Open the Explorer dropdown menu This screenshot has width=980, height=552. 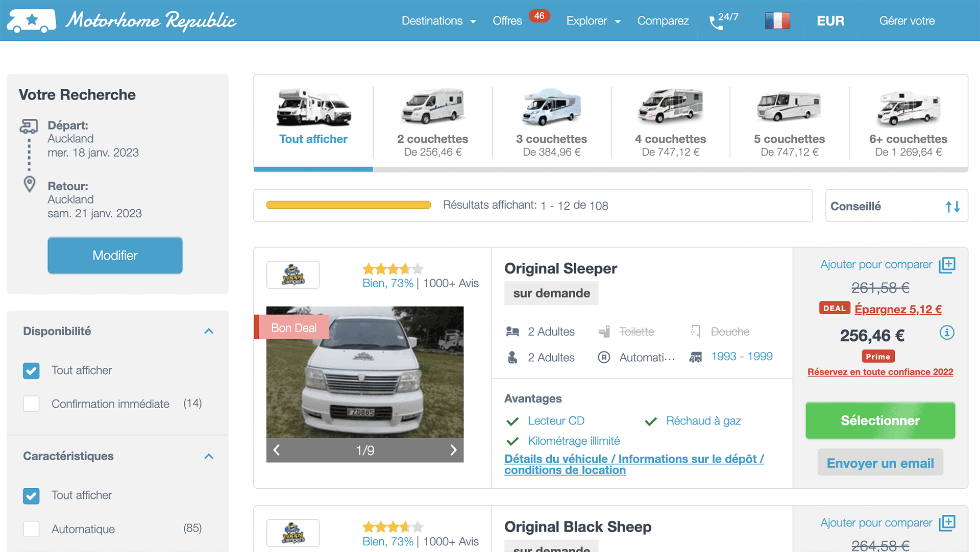point(594,21)
